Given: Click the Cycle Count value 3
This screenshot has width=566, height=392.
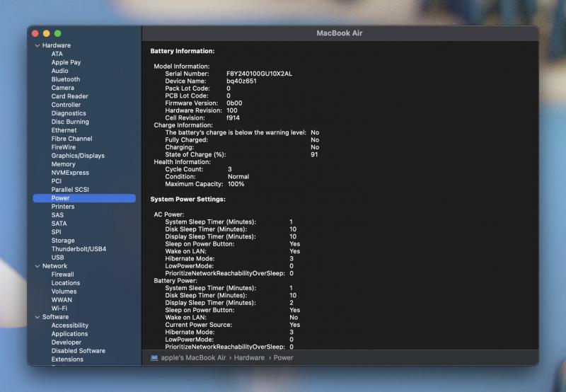Looking at the screenshot, I should coord(229,169).
